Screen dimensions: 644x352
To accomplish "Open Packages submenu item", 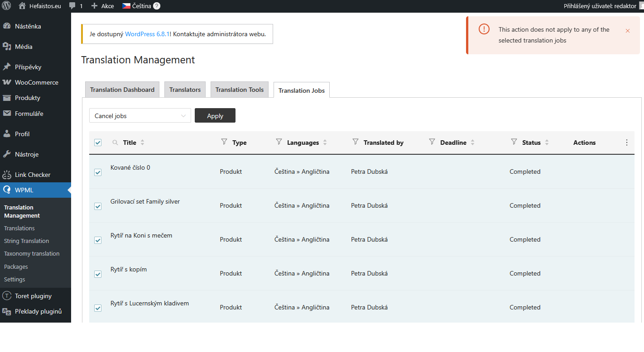I will click(16, 267).
